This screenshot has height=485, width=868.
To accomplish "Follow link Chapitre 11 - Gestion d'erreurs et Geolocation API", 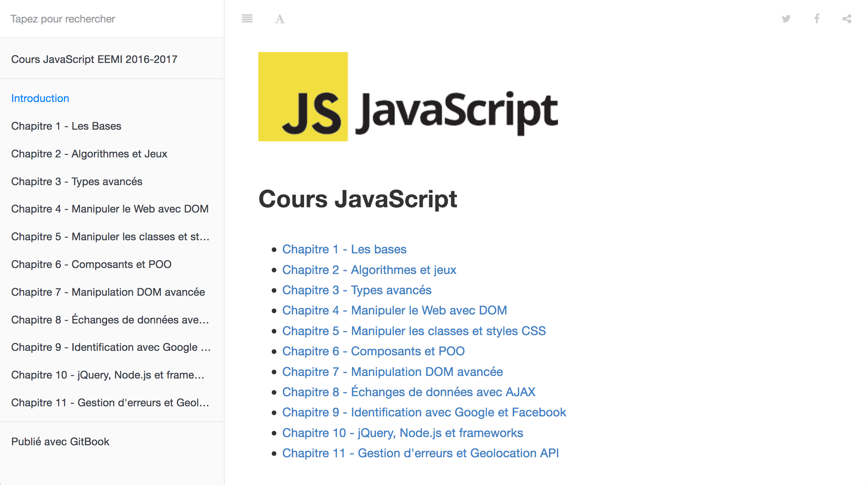I will click(421, 453).
